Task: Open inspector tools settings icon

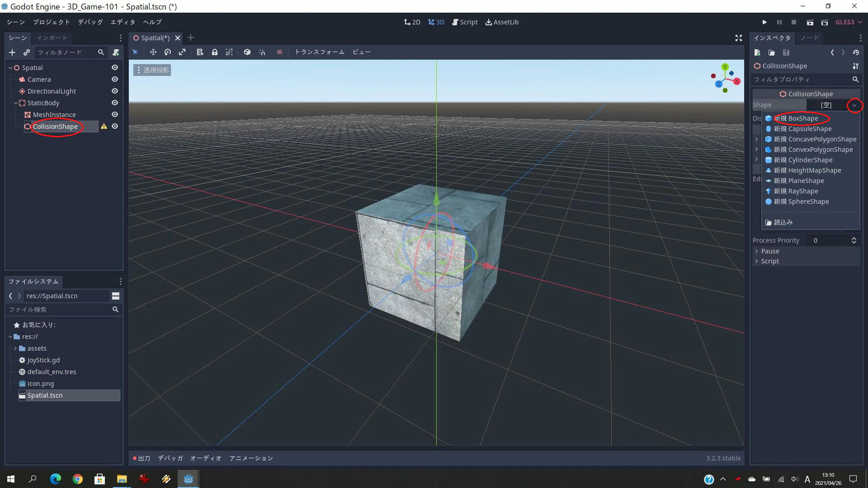Action: pyautogui.click(x=855, y=66)
